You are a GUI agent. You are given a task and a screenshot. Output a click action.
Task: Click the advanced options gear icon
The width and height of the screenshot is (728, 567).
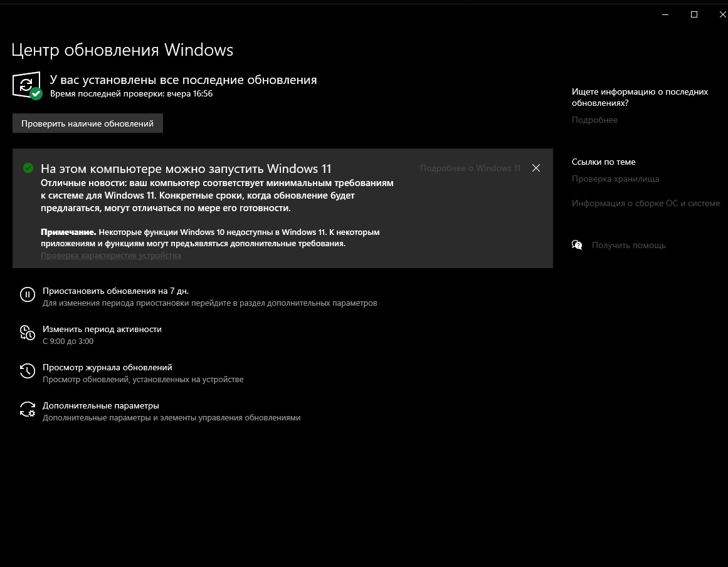28,409
